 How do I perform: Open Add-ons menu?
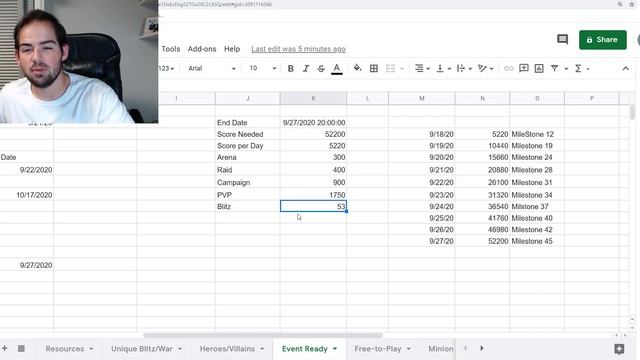[x=202, y=49]
